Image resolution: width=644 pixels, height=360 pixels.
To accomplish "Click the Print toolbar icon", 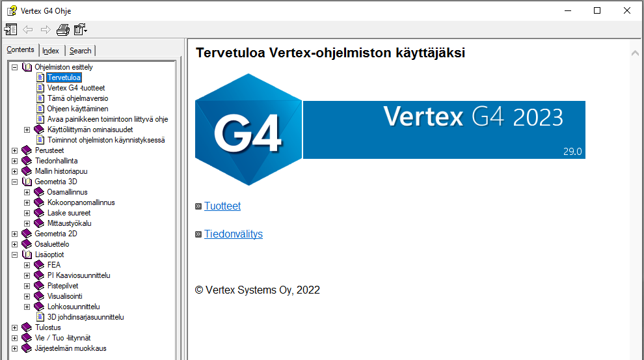I will point(62,29).
